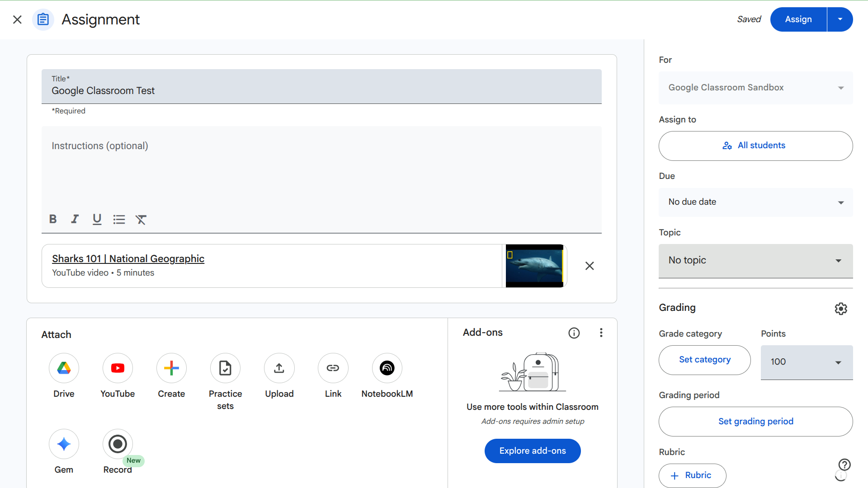
Task: Add a YouTube video attachment
Action: 118,368
